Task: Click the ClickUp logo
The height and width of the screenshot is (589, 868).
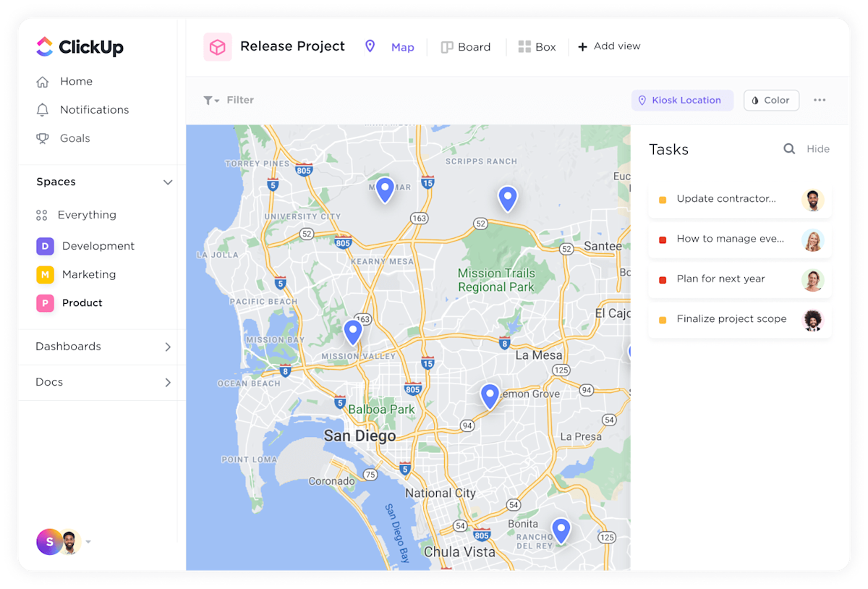Action: coord(79,46)
